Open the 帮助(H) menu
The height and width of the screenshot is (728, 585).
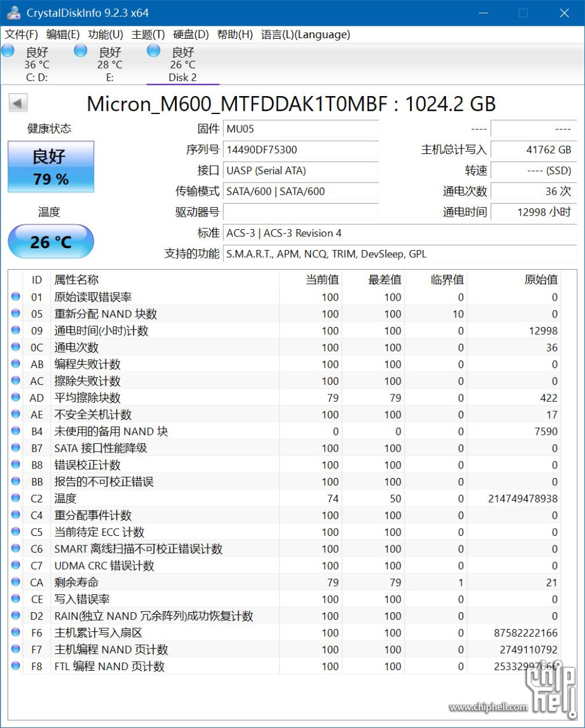235,35
